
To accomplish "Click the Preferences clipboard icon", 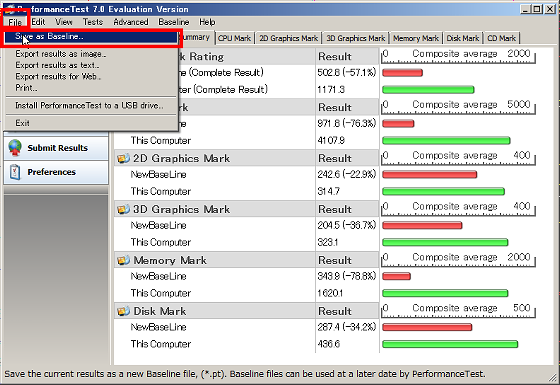I will coord(15,172).
